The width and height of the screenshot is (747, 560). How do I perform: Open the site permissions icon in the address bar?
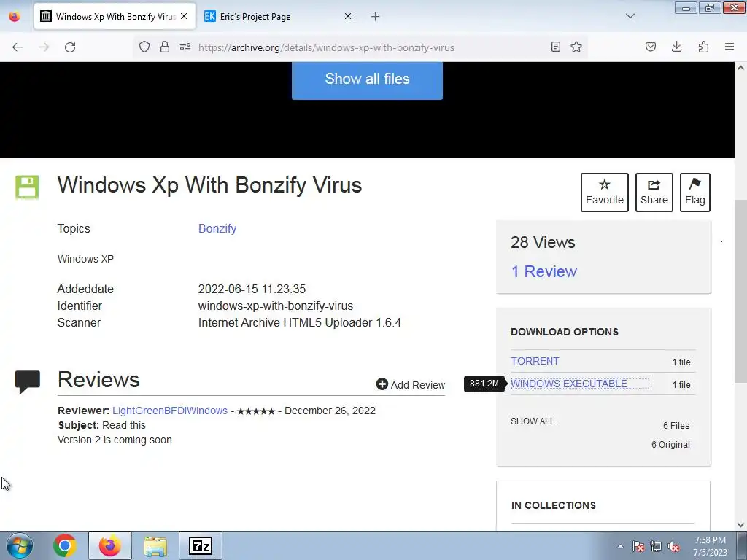coord(185,47)
